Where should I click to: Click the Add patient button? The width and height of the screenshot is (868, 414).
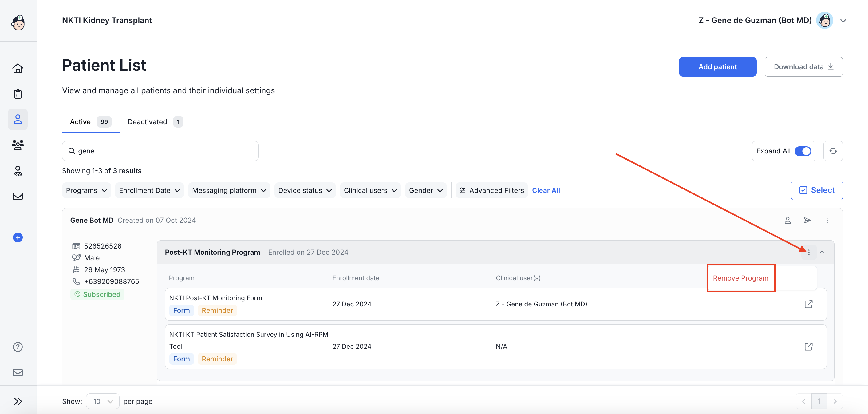coord(717,67)
